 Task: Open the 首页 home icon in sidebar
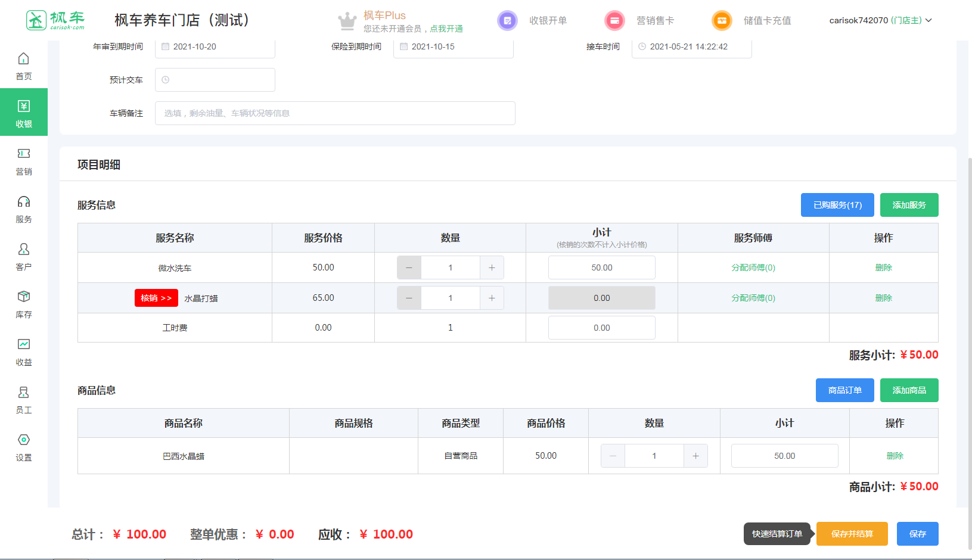(x=23, y=59)
